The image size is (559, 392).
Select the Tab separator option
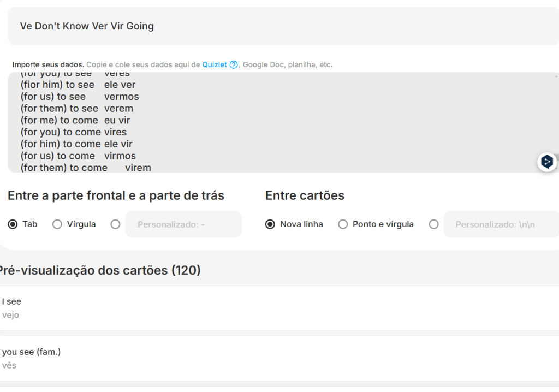[13, 224]
